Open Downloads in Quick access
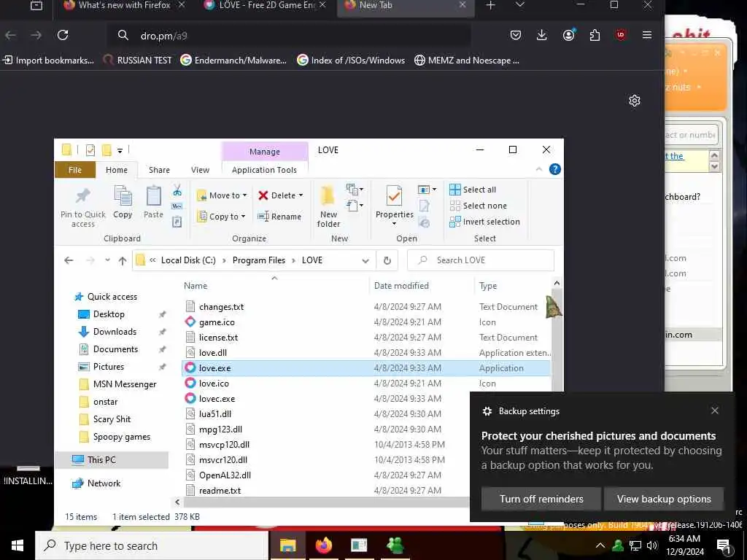The width and height of the screenshot is (747, 560). click(x=115, y=332)
